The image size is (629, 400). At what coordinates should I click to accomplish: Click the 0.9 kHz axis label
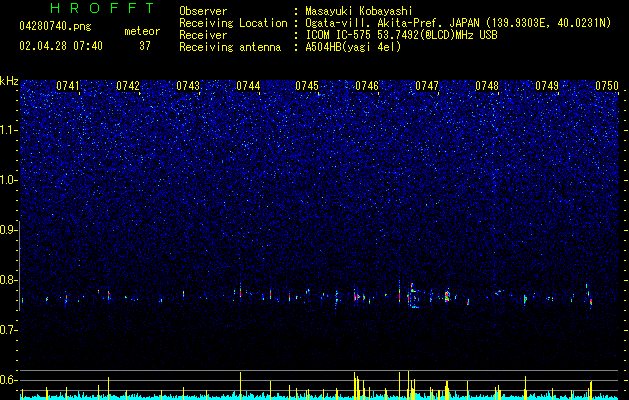(x=9, y=230)
